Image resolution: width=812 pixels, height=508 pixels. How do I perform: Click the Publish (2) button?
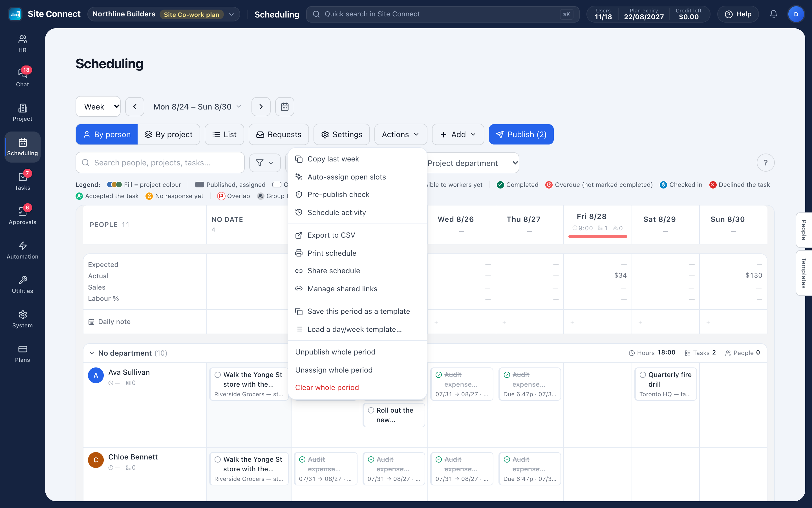coord(521,134)
